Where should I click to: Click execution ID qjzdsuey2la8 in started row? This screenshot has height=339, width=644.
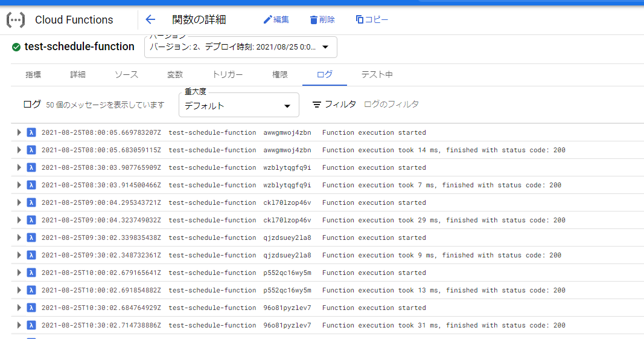287,238
